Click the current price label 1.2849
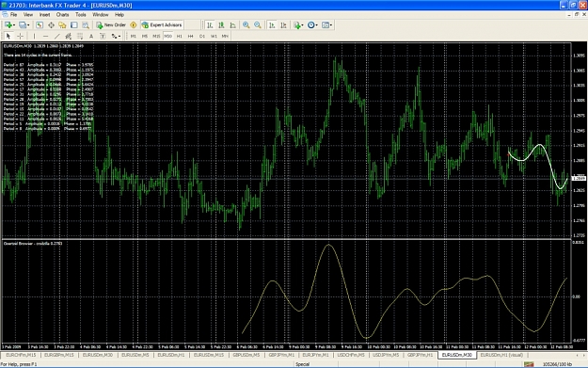The height and width of the screenshot is (368, 588). [x=579, y=178]
